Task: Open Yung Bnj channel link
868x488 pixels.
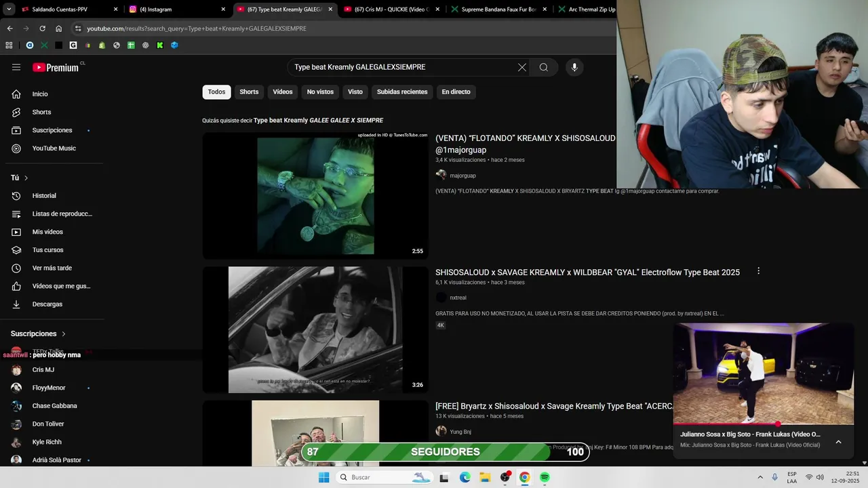Action: 460,432
